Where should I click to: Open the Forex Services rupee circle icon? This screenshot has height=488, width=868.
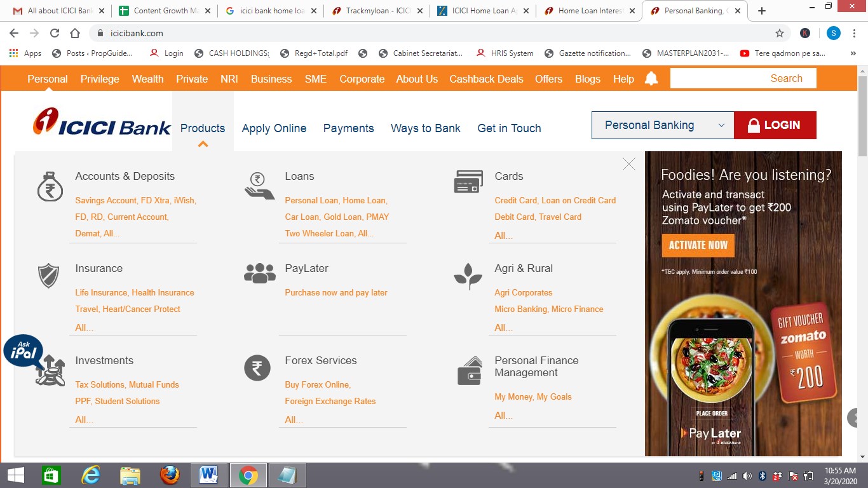(x=257, y=367)
